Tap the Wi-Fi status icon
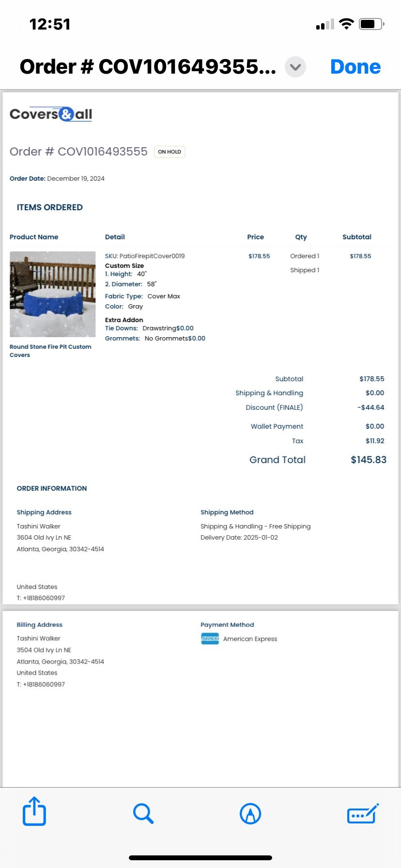Image resolution: width=401 pixels, height=868 pixels. (x=346, y=24)
